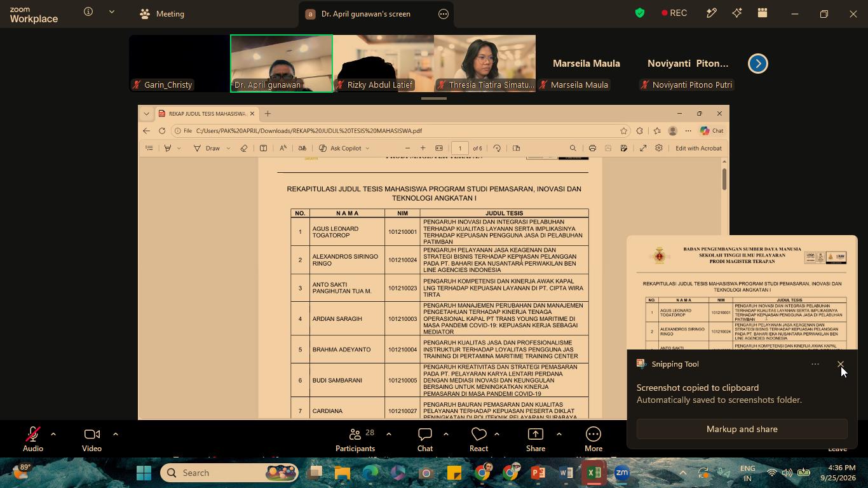Open the React emoji menu

click(x=479, y=440)
